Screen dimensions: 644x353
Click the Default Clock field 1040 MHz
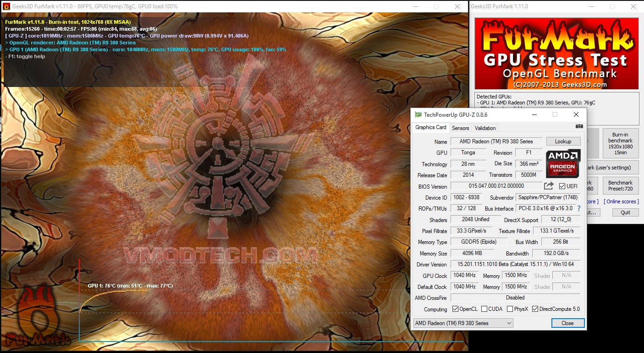[464, 287]
